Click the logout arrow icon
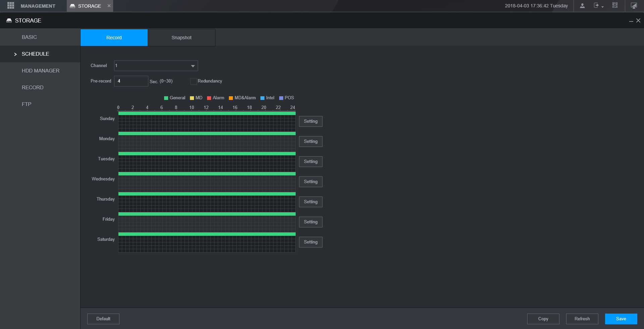 pyautogui.click(x=596, y=6)
